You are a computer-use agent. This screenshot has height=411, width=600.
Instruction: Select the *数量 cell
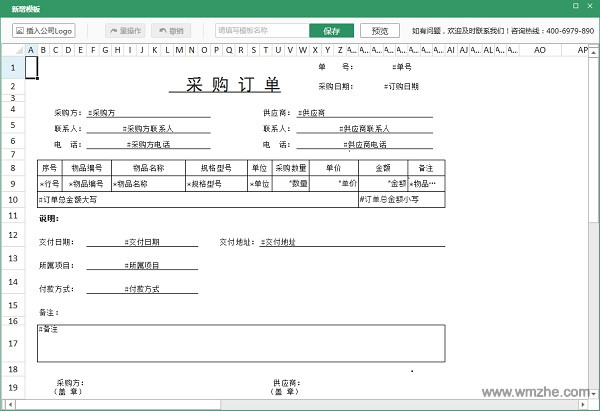coord(291,184)
